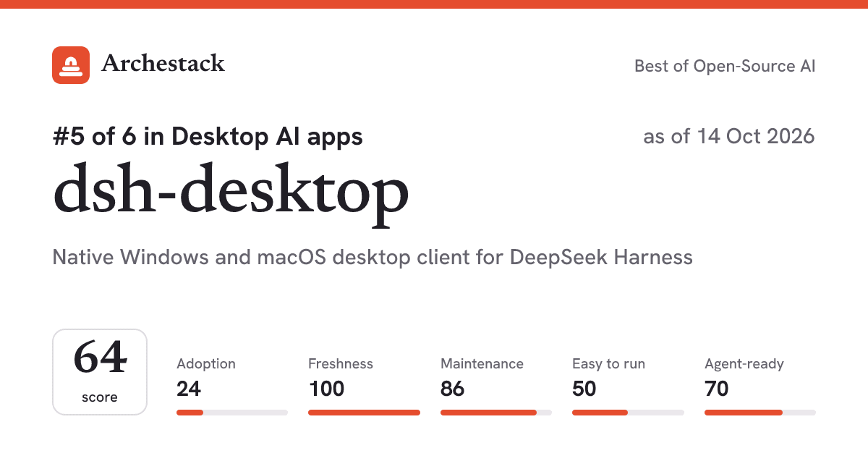The height and width of the screenshot is (456, 868).
Task: Click the "Easy to run" label
Action: tap(608, 364)
